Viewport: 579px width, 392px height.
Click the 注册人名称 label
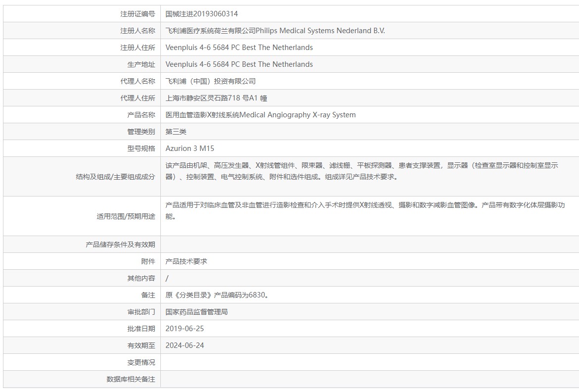point(138,31)
